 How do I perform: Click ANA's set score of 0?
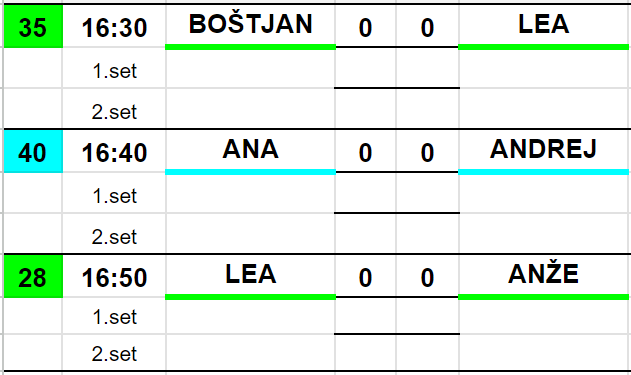365,152
